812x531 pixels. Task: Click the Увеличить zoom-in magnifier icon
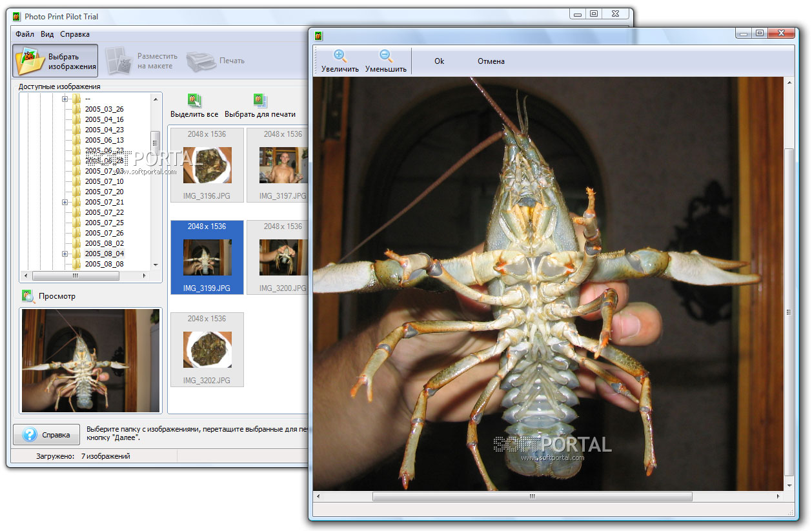(340, 56)
